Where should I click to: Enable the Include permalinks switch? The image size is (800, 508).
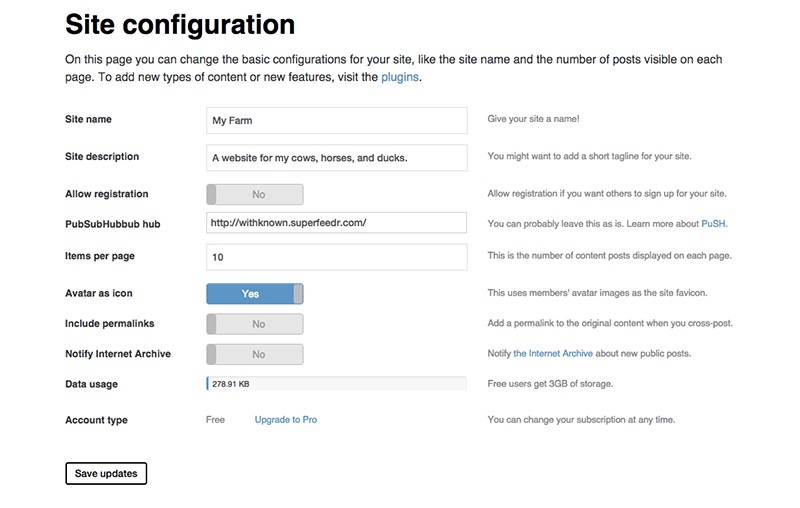[255, 324]
